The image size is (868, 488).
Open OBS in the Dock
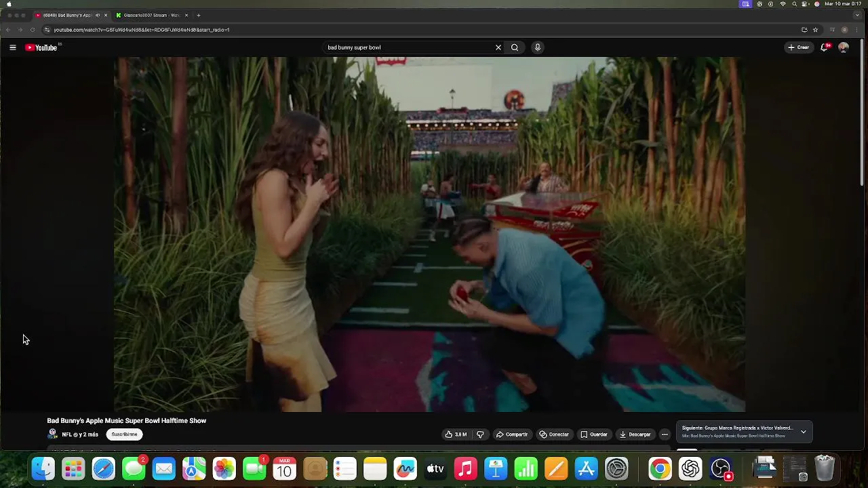point(721,469)
